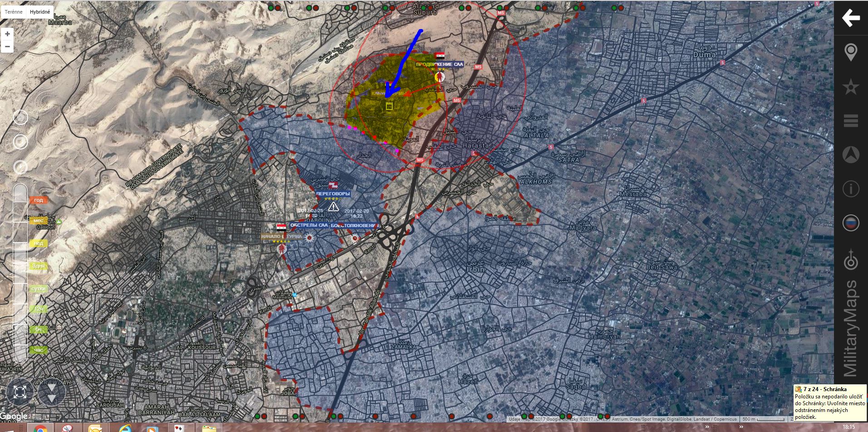Zoom in with the plus button
This screenshot has height=432, width=868.
[7, 34]
